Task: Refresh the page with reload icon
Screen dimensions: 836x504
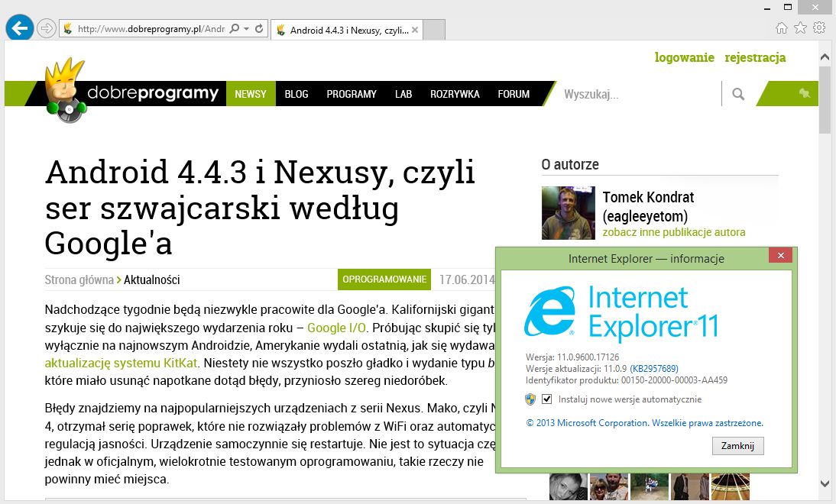Action: point(259,28)
